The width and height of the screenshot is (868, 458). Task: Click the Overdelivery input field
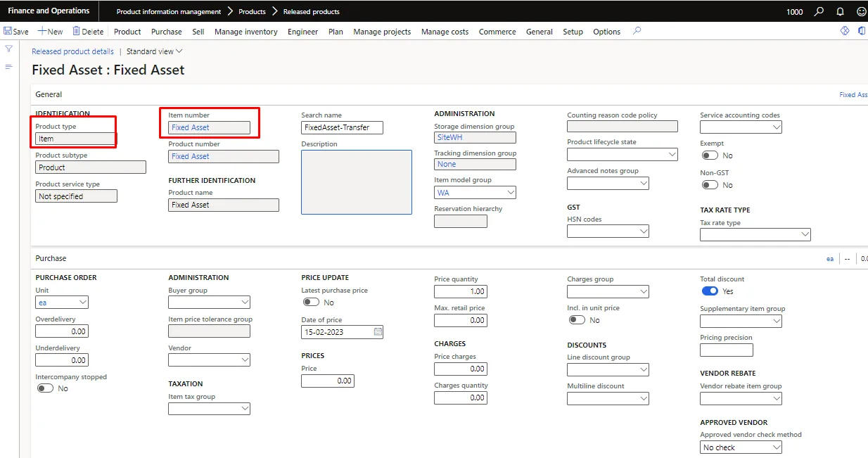tap(62, 331)
